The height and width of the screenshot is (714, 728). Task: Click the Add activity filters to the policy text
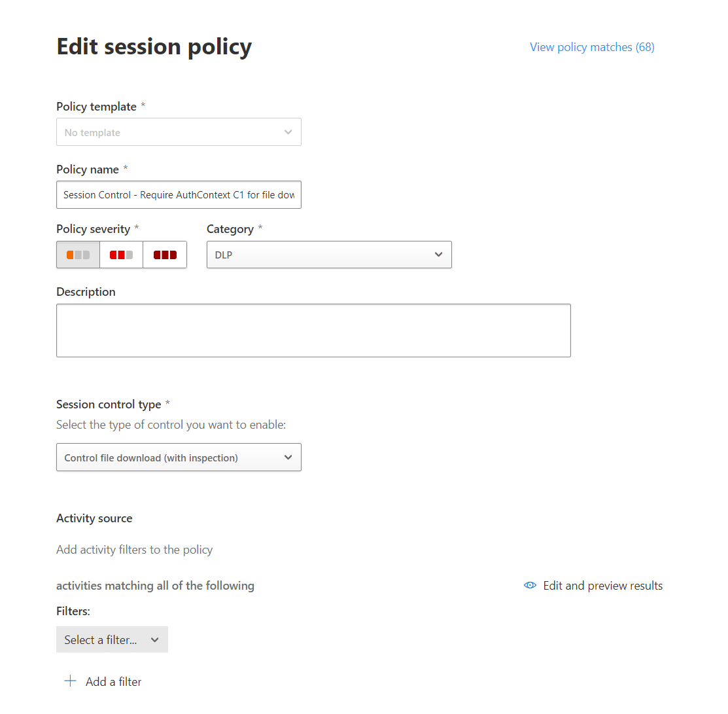[x=134, y=550]
